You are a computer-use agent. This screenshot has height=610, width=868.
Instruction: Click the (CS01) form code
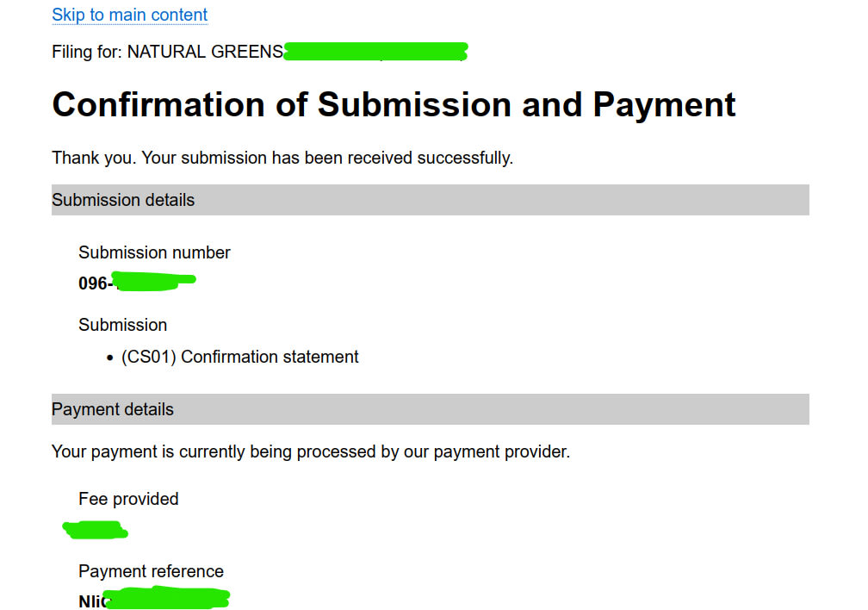click(149, 357)
